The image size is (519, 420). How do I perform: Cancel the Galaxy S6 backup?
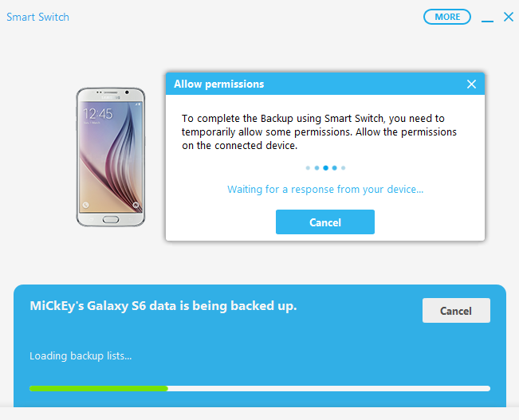(x=456, y=311)
